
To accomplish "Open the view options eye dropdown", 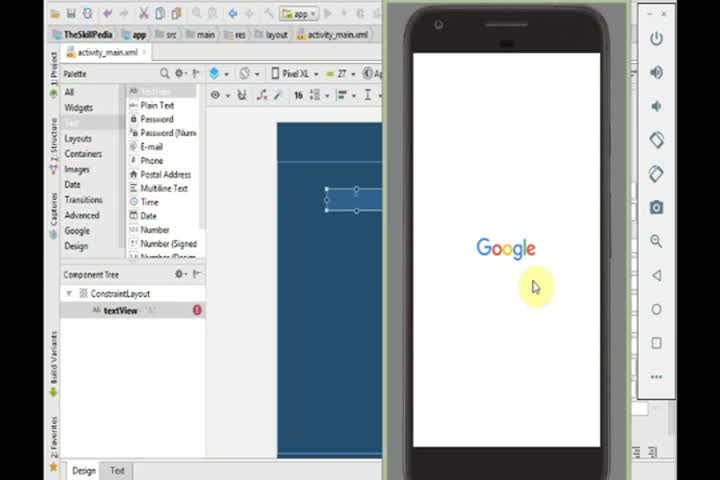I will point(219,95).
